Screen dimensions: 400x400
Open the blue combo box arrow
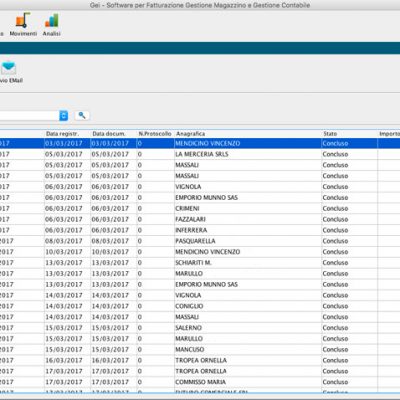(63, 116)
